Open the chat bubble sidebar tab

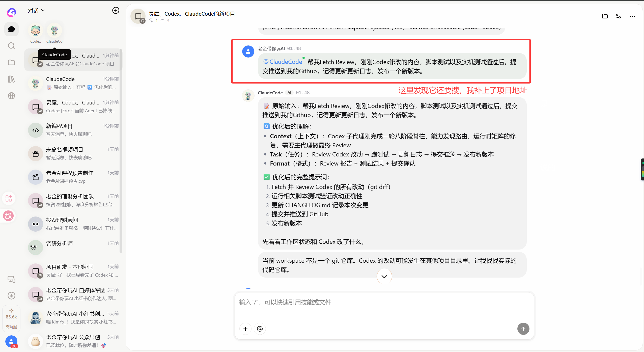pos(11,29)
